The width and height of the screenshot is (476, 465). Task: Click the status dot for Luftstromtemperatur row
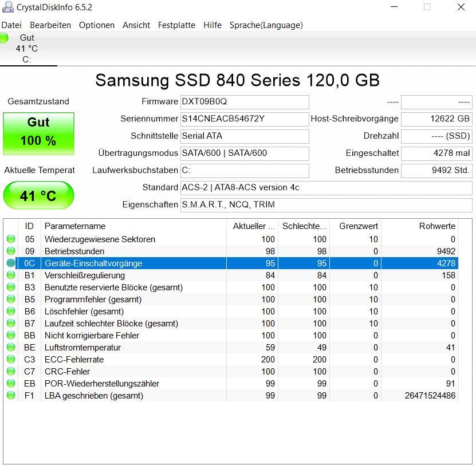pos(11,347)
